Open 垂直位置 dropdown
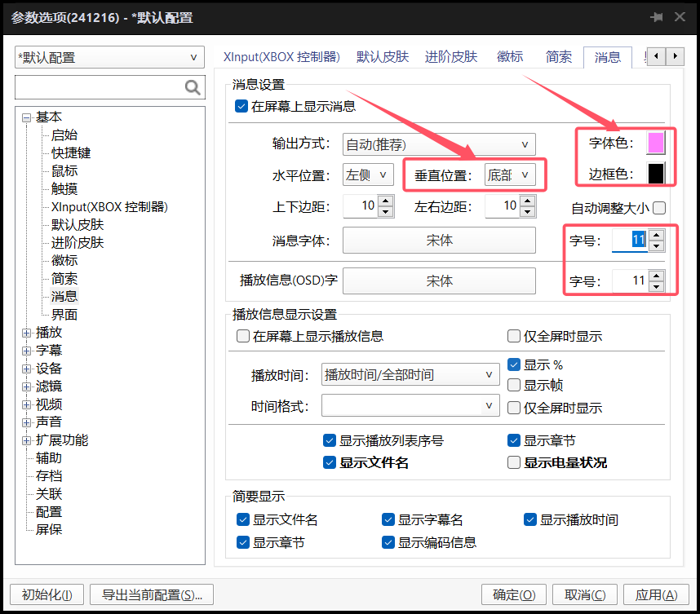 tap(510, 174)
